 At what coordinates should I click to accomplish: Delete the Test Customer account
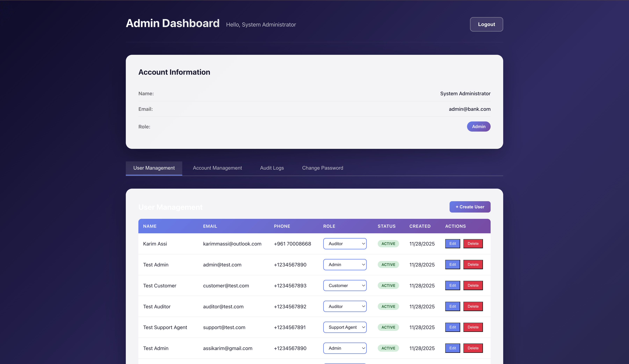pos(473,285)
